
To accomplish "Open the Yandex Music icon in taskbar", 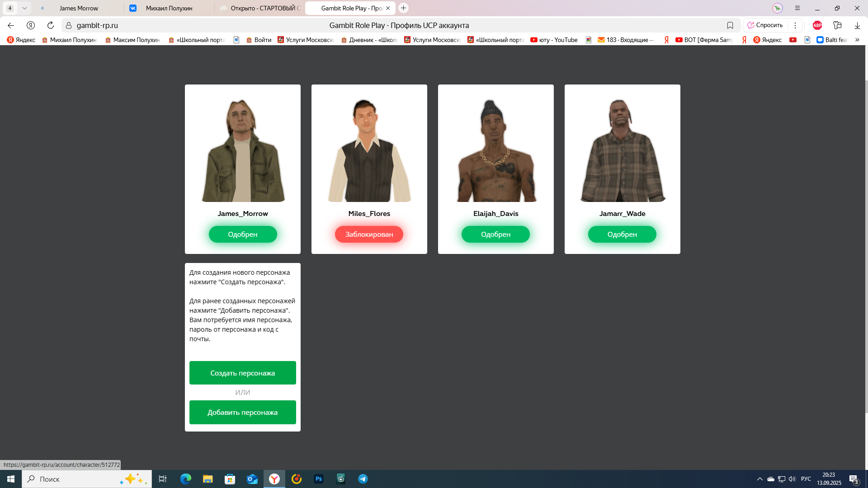I will coord(297,479).
